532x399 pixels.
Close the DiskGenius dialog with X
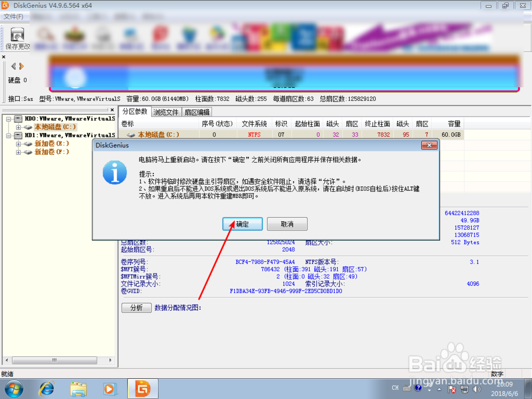pos(429,145)
